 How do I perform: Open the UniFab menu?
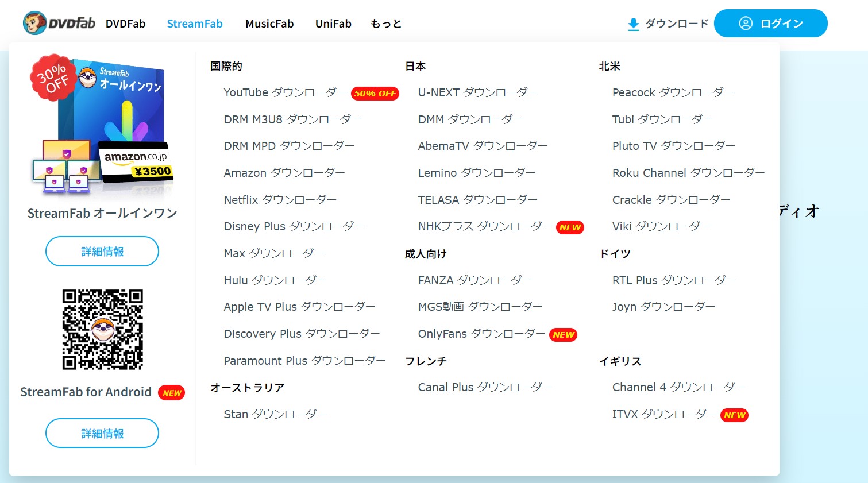[333, 24]
